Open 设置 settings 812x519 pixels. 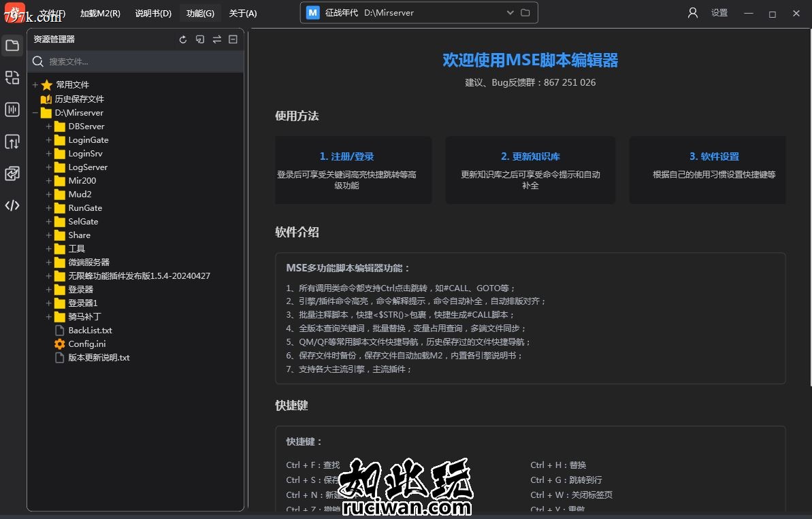[x=719, y=13]
